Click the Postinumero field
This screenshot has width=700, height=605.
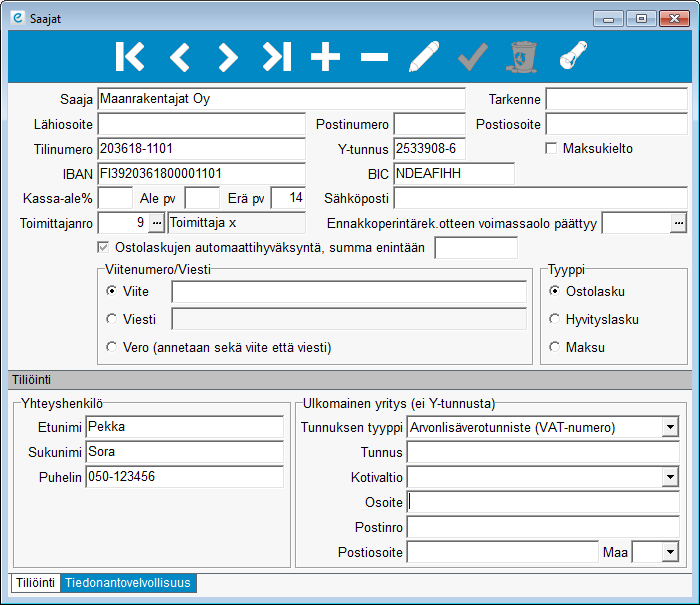429,124
